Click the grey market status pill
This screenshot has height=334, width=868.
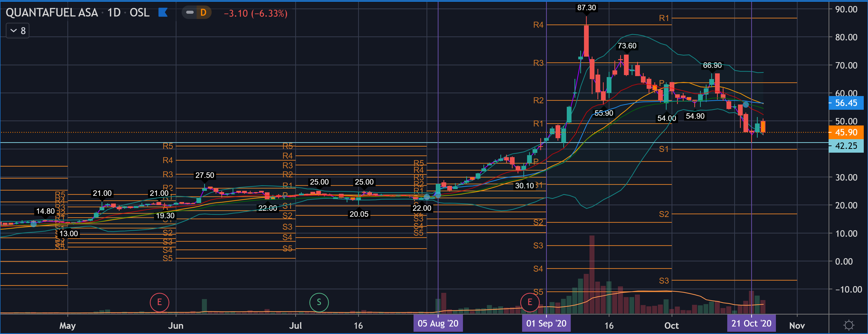click(190, 13)
